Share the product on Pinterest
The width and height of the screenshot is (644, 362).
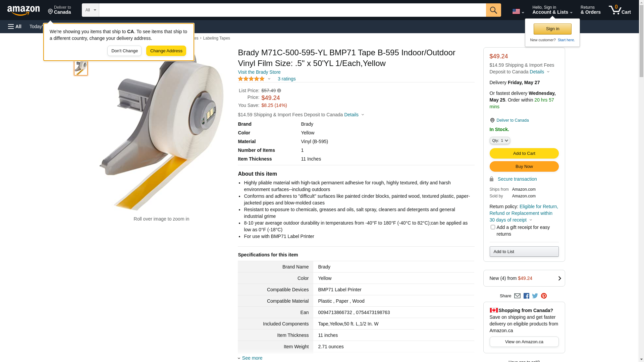[544, 296]
